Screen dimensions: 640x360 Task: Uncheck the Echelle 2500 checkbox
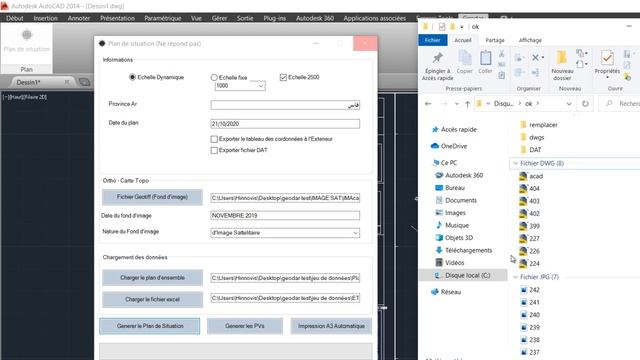(x=283, y=77)
